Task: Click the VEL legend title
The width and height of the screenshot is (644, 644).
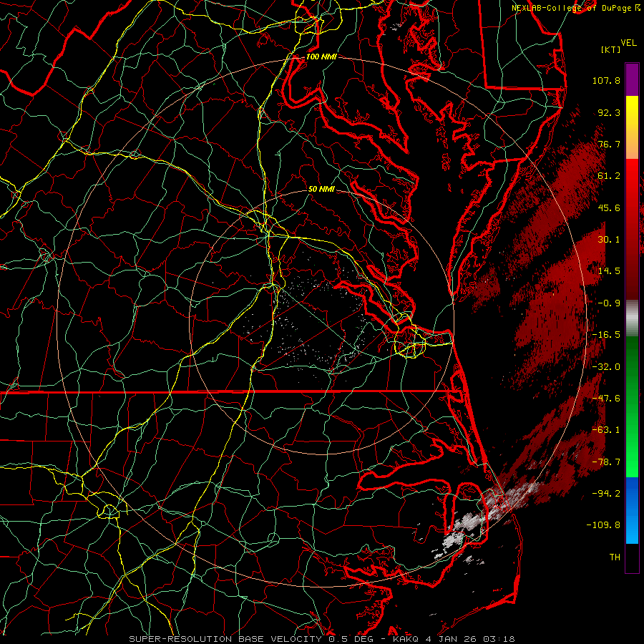Action: click(628, 43)
